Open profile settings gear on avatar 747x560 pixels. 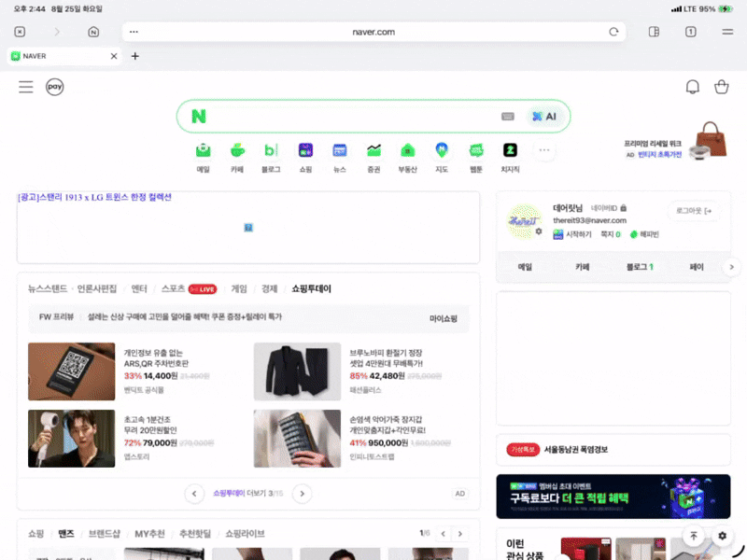click(539, 231)
